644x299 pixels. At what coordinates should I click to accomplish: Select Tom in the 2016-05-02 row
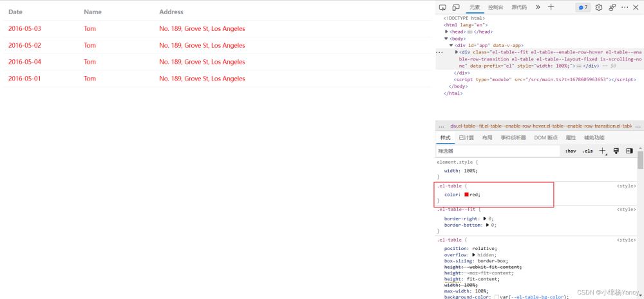(90, 45)
